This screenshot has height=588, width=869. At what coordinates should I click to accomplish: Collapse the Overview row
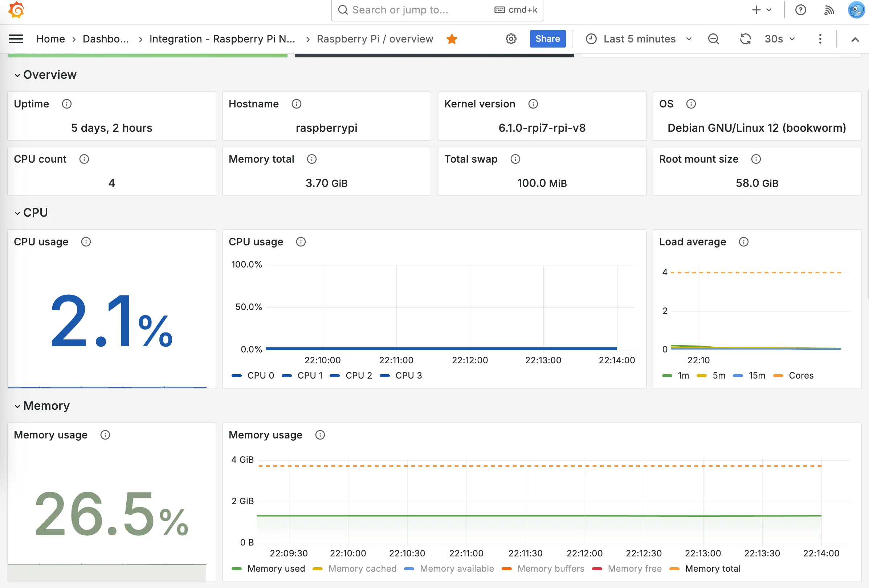pos(17,75)
